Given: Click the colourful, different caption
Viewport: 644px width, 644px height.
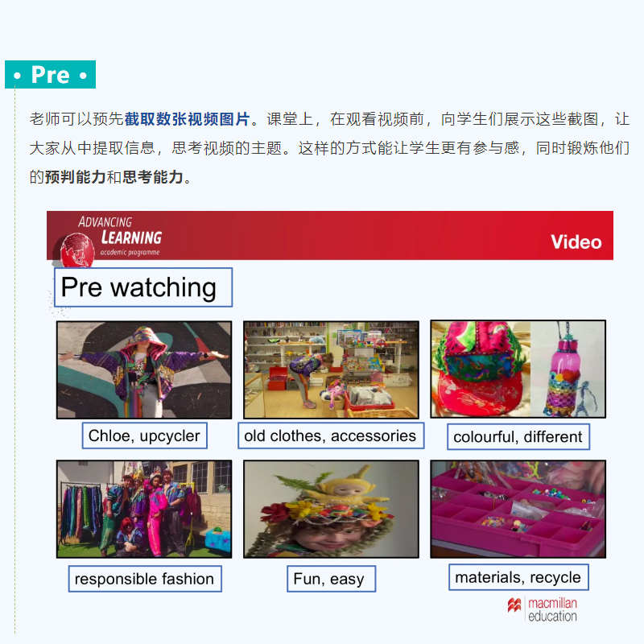Looking at the screenshot, I should (x=518, y=436).
